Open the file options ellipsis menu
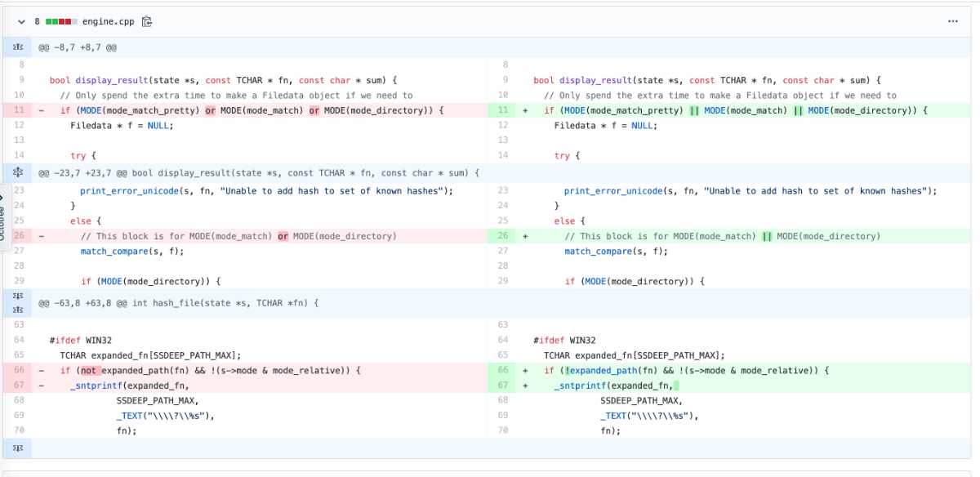This screenshot has height=477, width=980. pyautogui.click(x=952, y=21)
